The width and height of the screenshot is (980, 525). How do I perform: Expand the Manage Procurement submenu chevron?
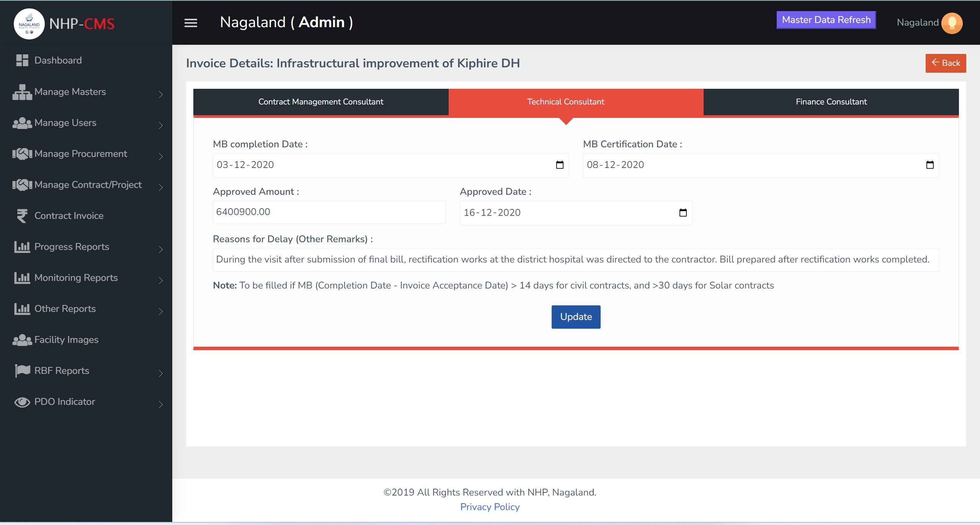pyautogui.click(x=161, y=157)
